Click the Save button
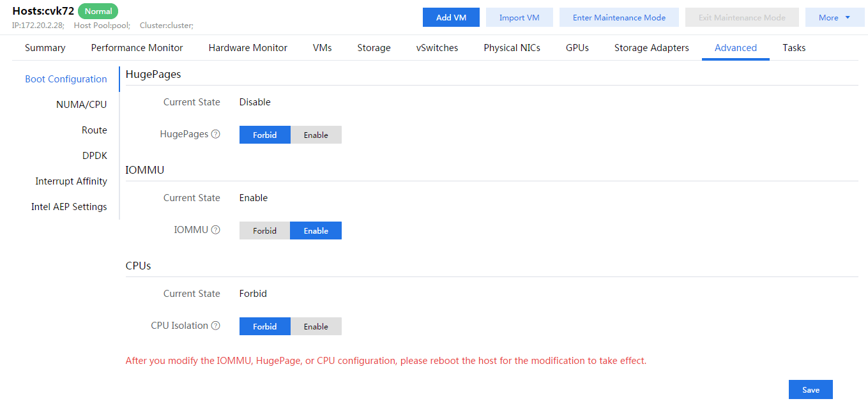The width and height of the screenshot is (868, 408). [810, 389]
